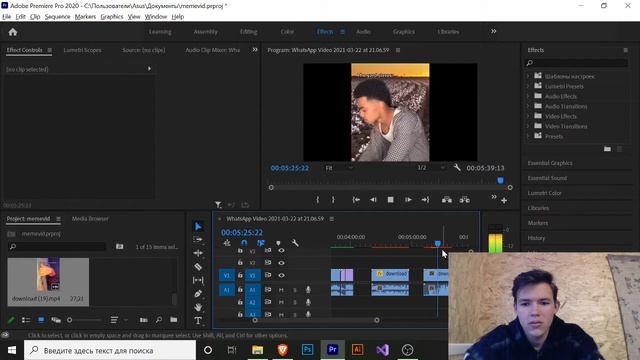Open Button Editor plus icon
640x360 pixels.
click(504, 200)
